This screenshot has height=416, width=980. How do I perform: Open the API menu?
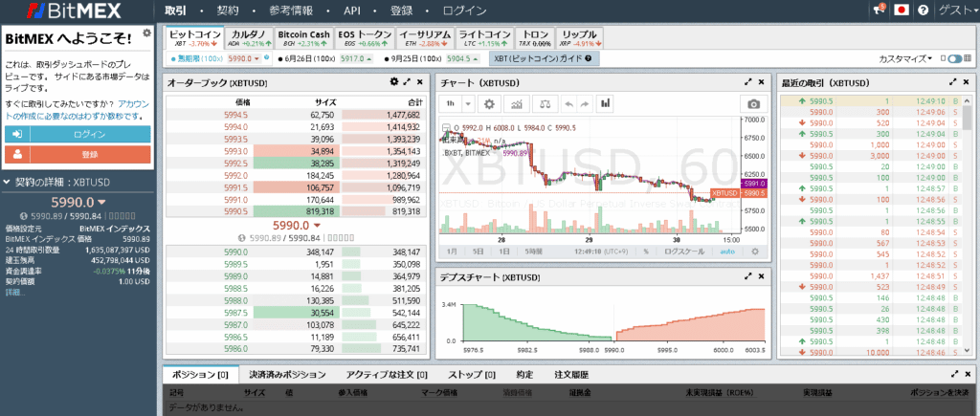click(x=352, y=10)
